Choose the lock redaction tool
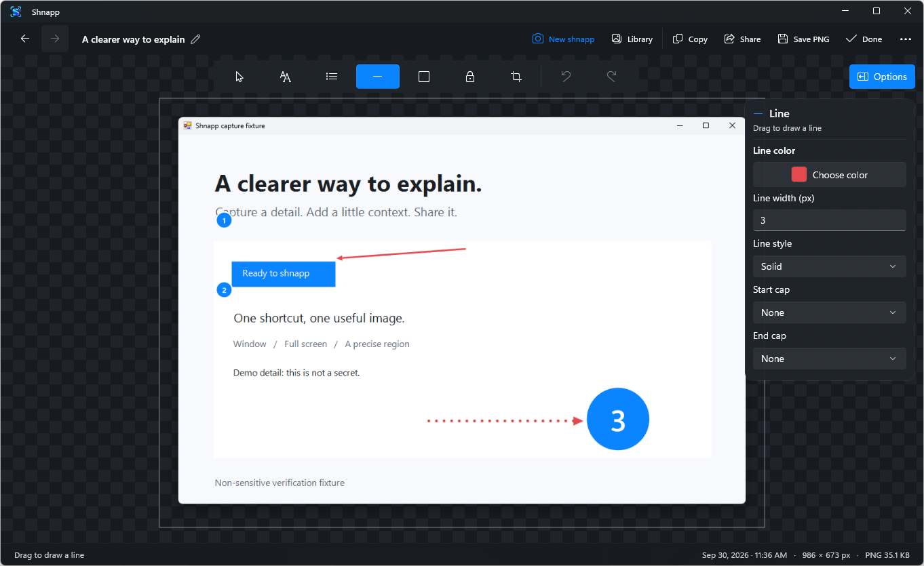 [x=470, y=77]
